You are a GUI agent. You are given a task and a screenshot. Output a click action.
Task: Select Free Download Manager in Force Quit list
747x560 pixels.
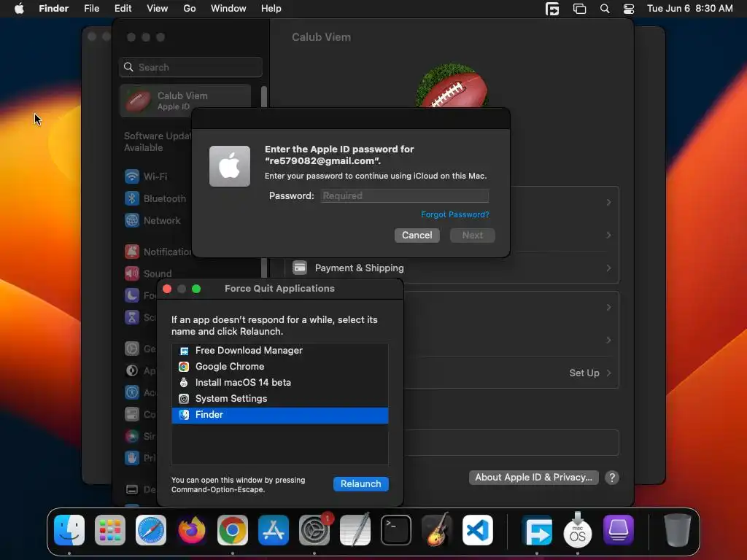point(280,351)
